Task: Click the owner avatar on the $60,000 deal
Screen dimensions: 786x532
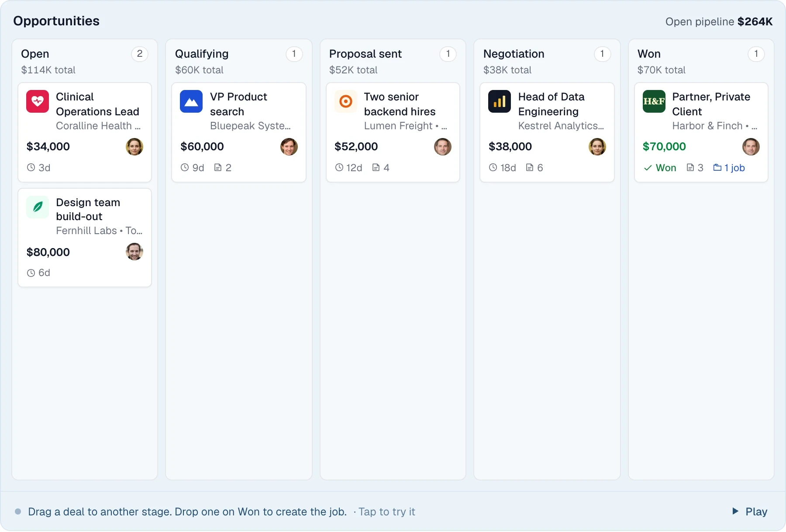Action: (289, 147)
